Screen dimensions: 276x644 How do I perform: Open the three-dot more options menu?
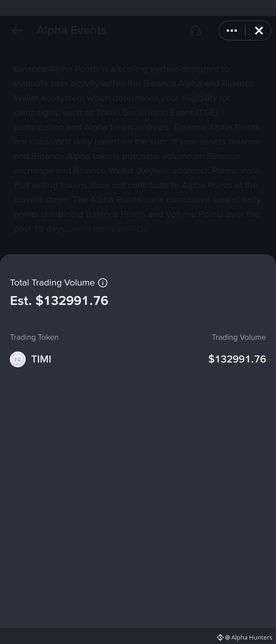coord(232,31)
